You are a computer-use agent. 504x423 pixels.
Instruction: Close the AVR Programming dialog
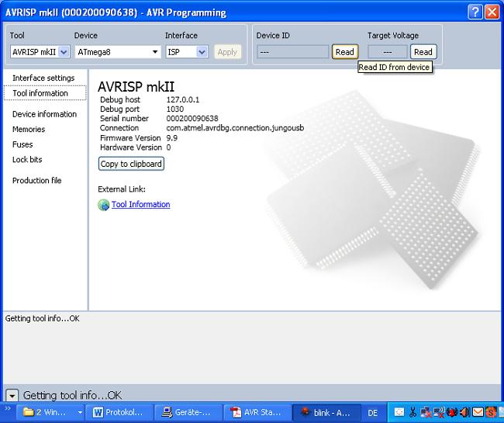coord(492,12)
